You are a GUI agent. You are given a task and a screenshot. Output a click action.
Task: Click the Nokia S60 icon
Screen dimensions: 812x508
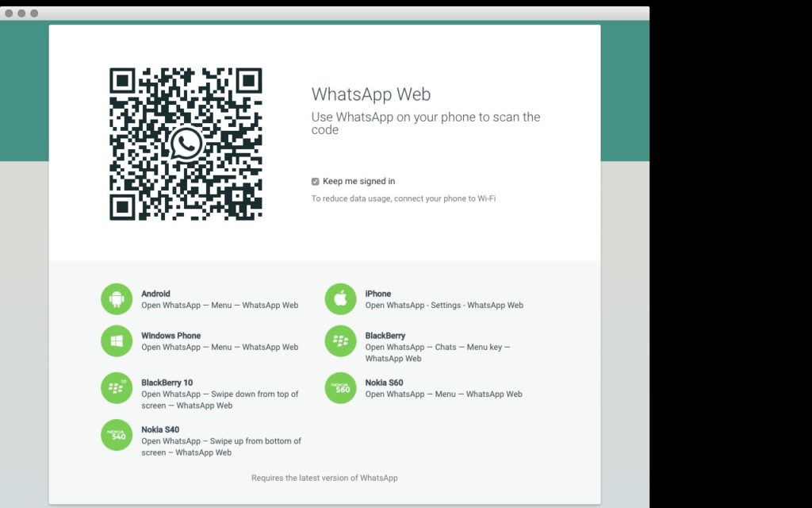[x=340, y=387]
